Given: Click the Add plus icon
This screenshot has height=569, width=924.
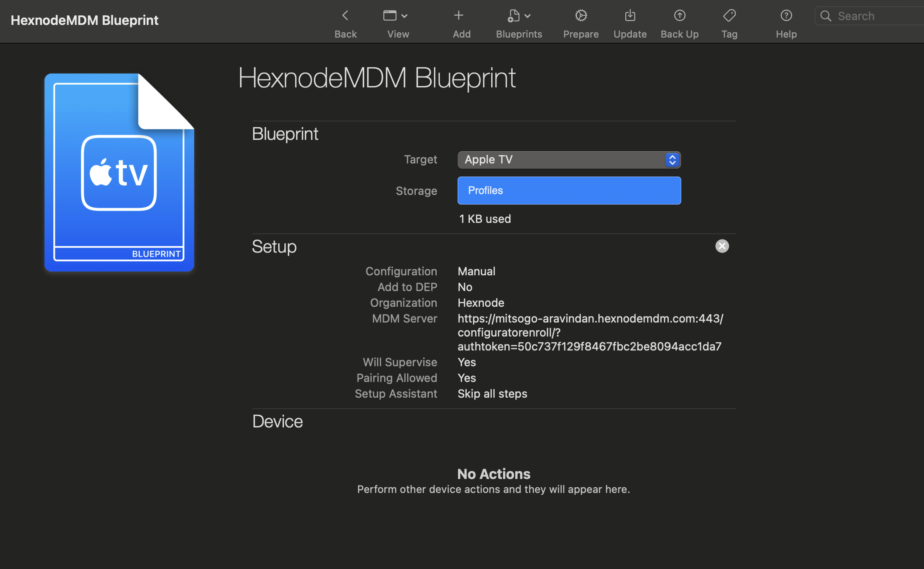Looking at the screenshot, I should point(459,16).
